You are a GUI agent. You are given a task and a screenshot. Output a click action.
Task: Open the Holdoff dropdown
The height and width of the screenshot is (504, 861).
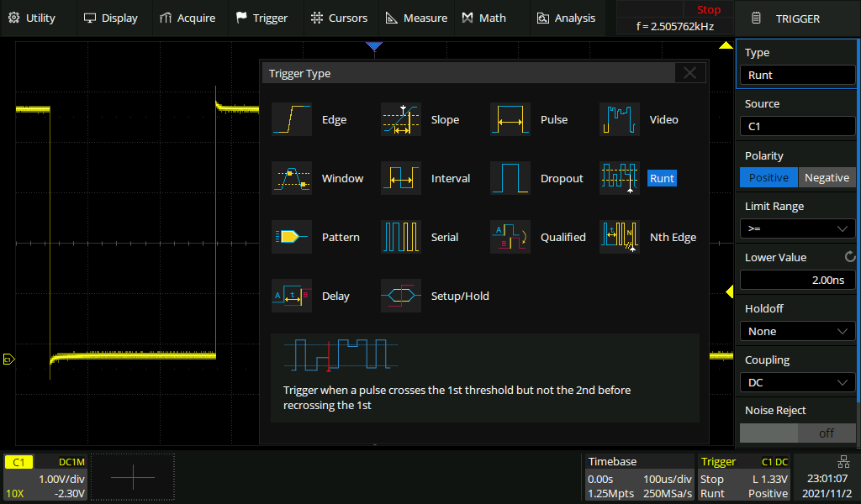pos(797,332)
